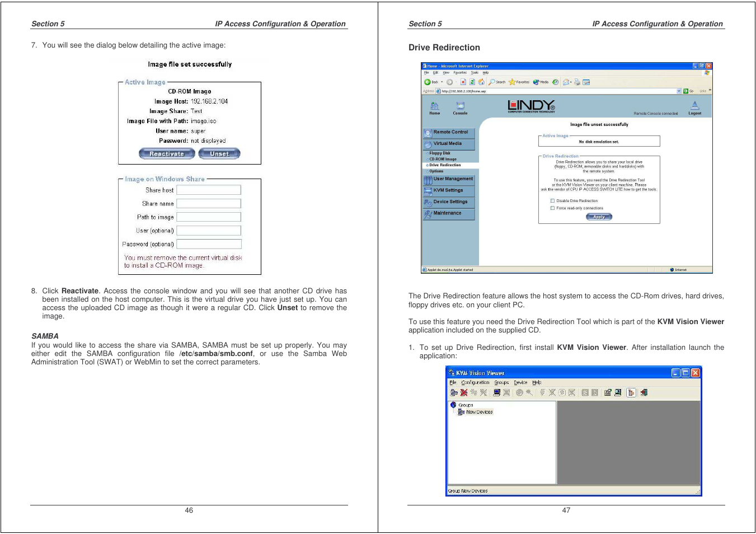Click the Unset button
Screen dimensions: 756x534
219,154
